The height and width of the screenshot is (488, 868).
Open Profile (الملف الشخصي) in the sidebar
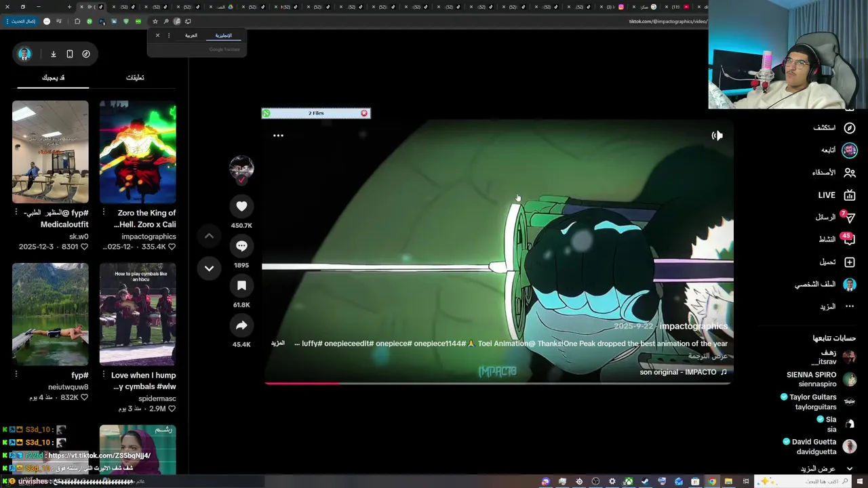(x=825, y=285)
